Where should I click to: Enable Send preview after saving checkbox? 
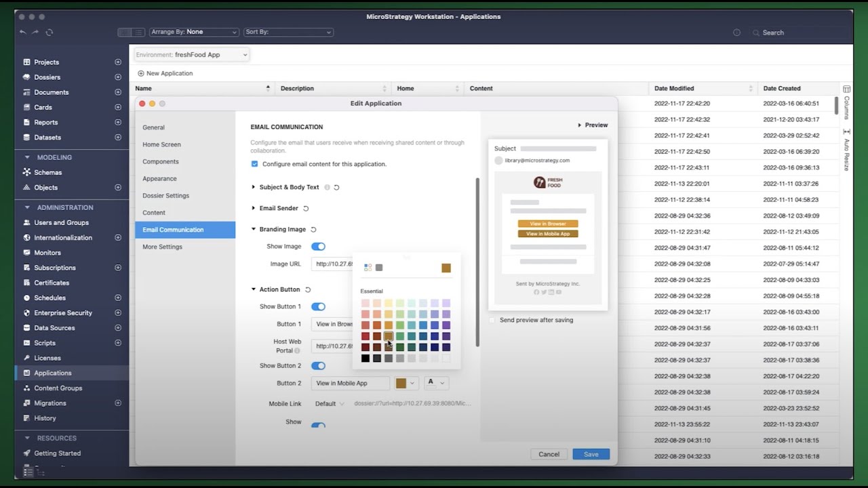pyautogui.click(x=493, y=320)
